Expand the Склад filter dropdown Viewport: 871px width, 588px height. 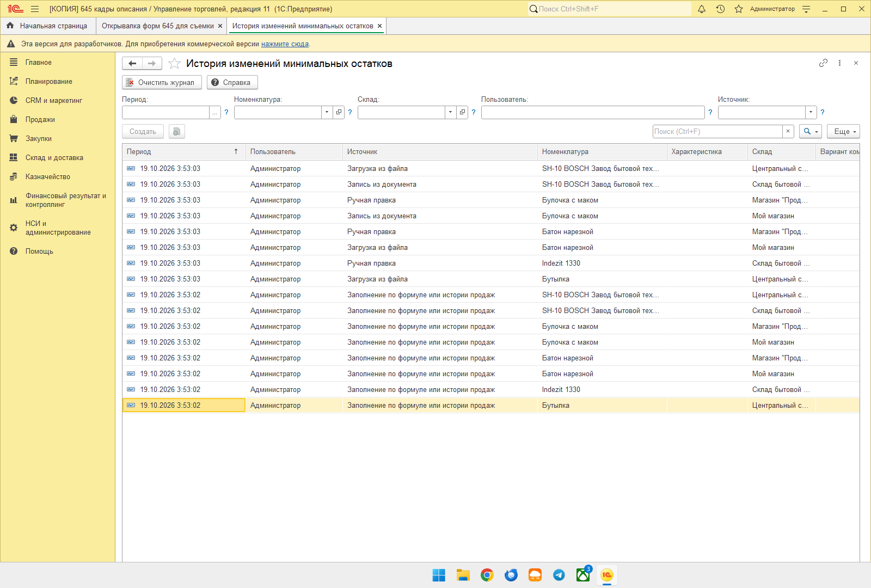tap(450, 112)
